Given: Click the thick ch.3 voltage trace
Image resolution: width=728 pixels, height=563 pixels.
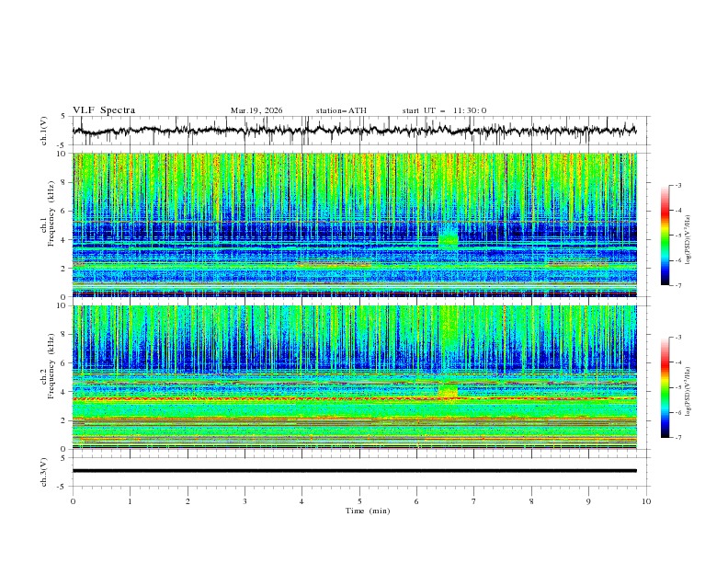Looking at the screenshot, I should click(354, 471).
